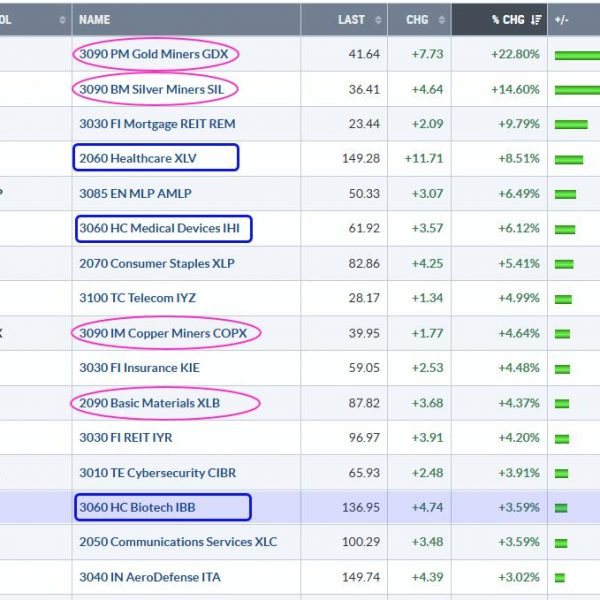
Task: Click the green bar in GDX row
Action: click(577, 56)
